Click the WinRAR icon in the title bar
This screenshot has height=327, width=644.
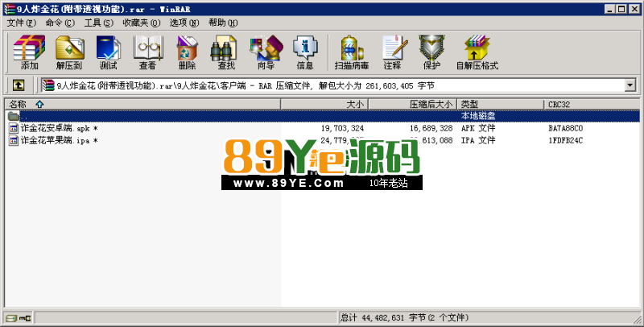tap(10, 9)
